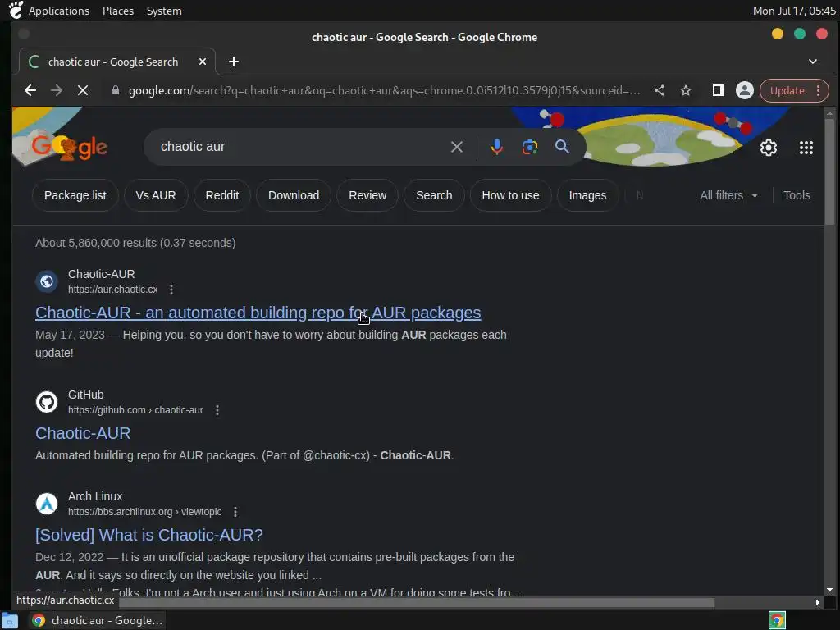Viewport: 840px width, 630px height.
Task: Open the Tools option
Action: tap(797, 195)
